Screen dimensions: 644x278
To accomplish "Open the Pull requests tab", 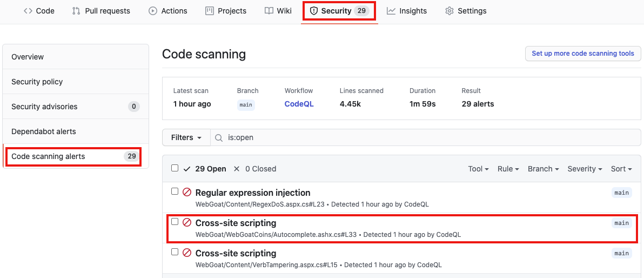I will click(x=101, y=11).
